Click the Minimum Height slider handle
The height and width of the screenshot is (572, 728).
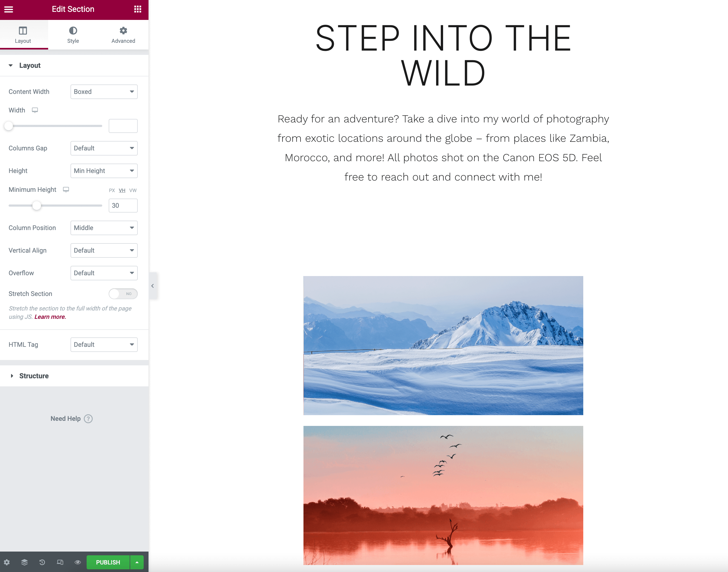[37, 206]
